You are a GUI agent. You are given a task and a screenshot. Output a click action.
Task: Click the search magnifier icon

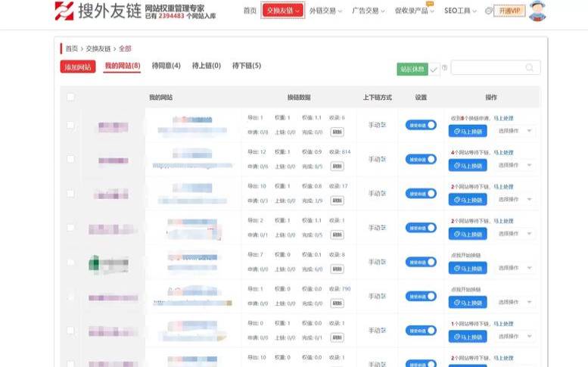529,67
